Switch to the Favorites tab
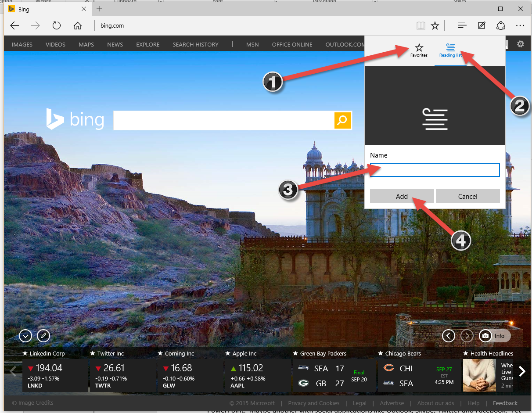The width and height of the screenshot is (532, 413). click(419, 50)
